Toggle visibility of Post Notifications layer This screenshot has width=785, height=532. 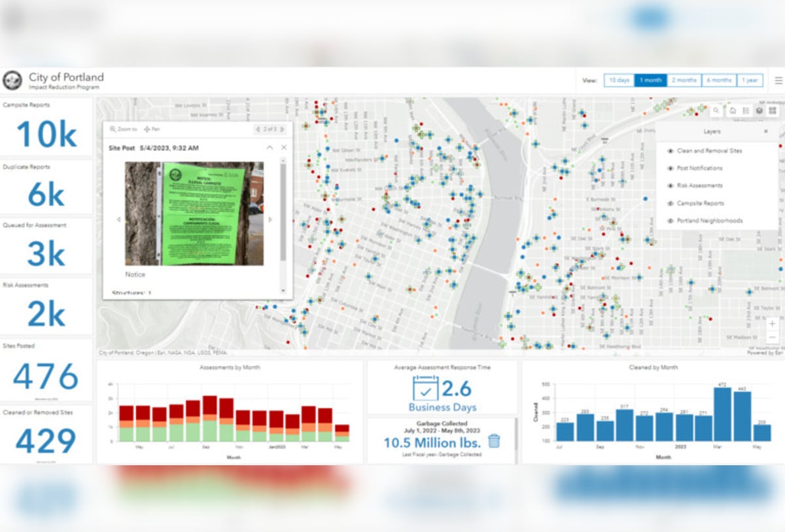(671, 169)
